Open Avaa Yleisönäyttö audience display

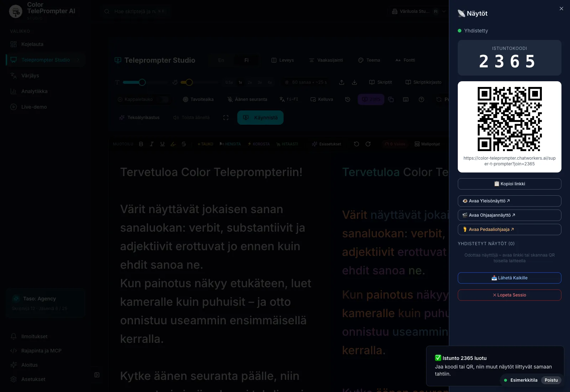509,201
